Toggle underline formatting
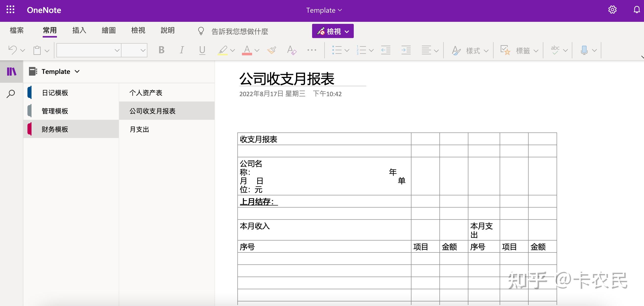The width and height of the screenshot is (644, 306). (x=202, y=50)
